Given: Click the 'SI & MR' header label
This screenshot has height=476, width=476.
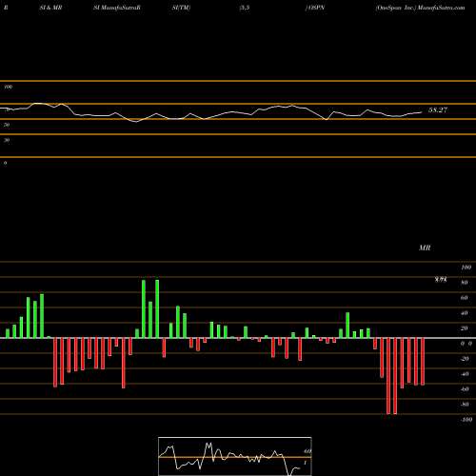Looking at the screenshot, I should pyautogui.click(x=50, y=8).
